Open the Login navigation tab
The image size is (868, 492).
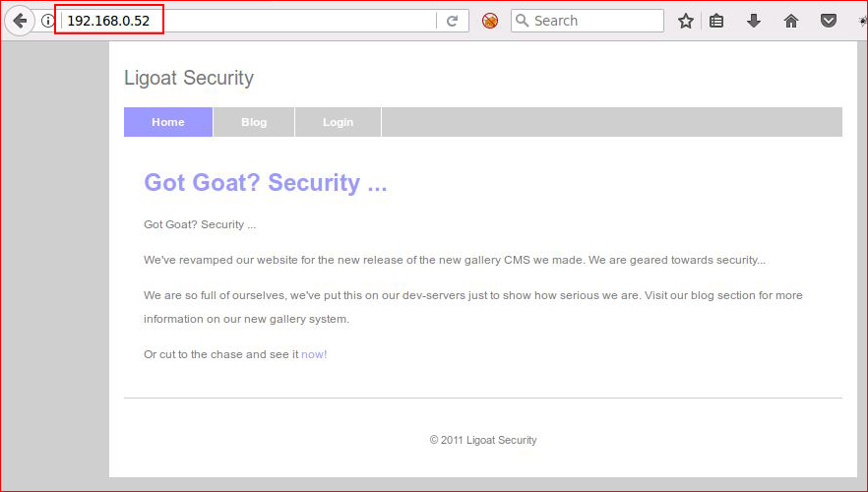pos(339,122)
